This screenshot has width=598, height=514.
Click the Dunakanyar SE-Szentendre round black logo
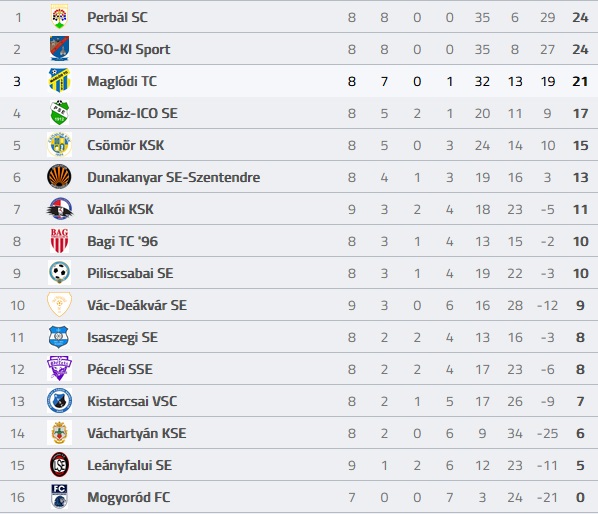pos(59,177)
